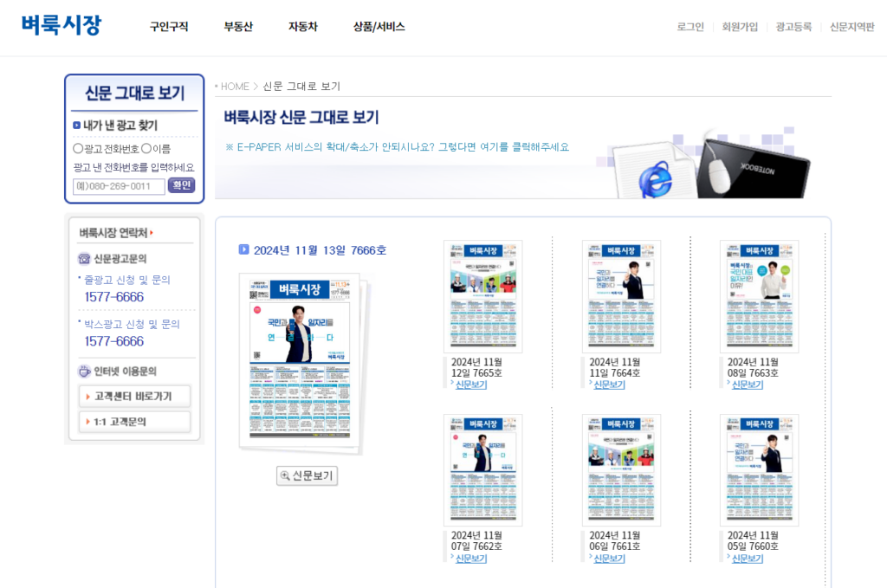The height and width of the screenshot is (588, 887).
Task: Click the coffee cup icon beside 인터넷 이용문의
Action: pos(84,372)
